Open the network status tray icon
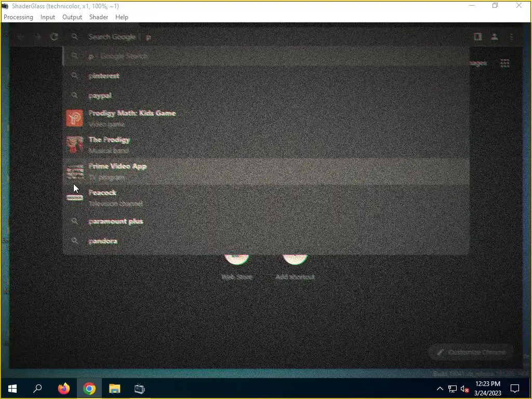The image size is (532, 399). (x=453, y=389)
